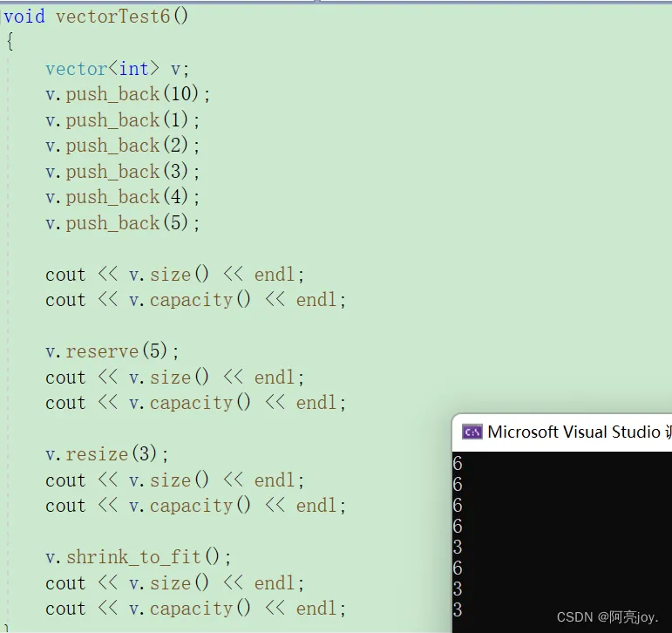This screenshot has width=672, height=633.
Task: Click the v.push_back(4); line
Action: (x=123, y=197)
